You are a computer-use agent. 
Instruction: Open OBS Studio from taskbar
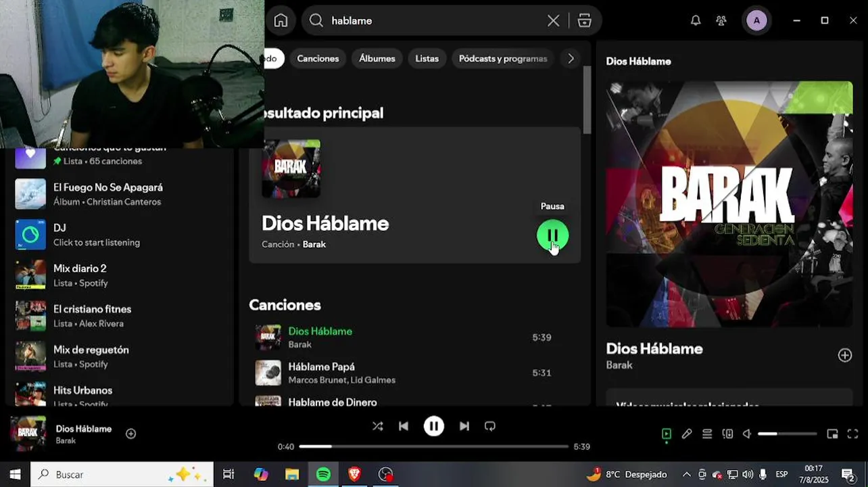[x=385, y=474]
